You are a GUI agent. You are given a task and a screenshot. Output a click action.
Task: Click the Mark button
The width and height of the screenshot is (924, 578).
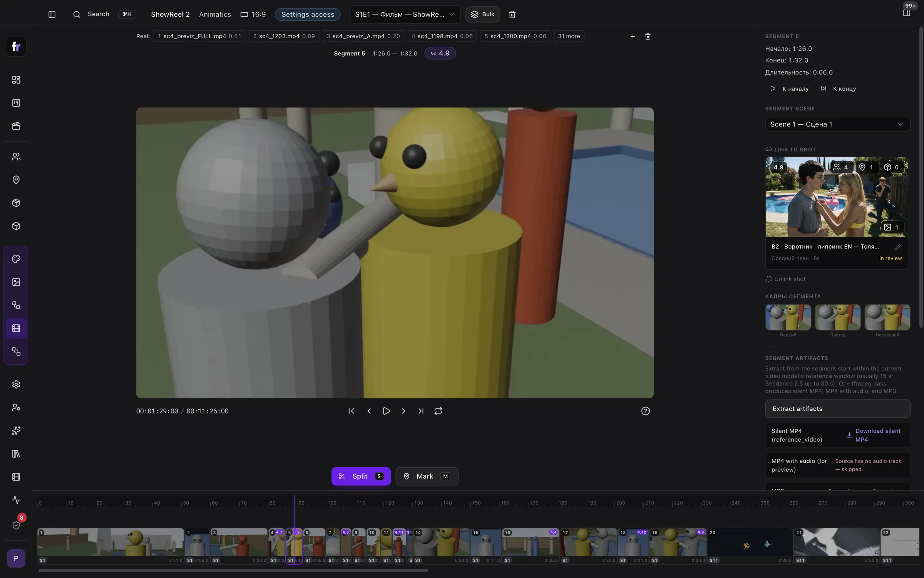427,476
